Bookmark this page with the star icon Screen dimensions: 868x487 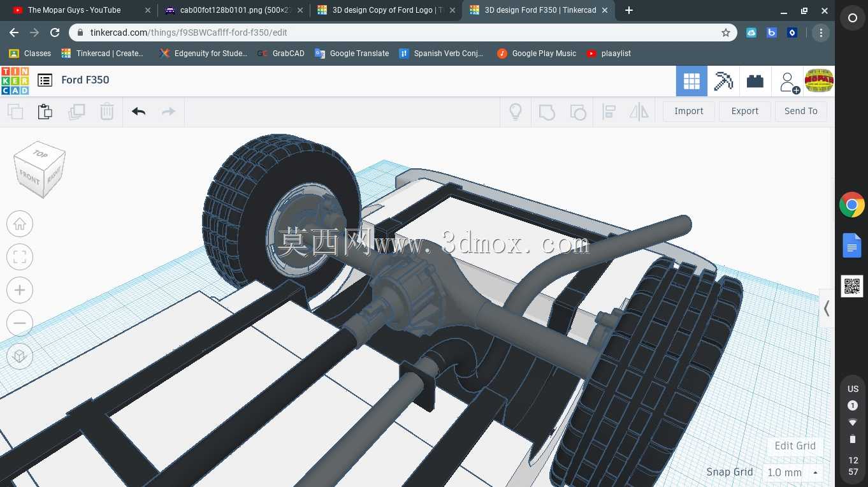[725, 33]
